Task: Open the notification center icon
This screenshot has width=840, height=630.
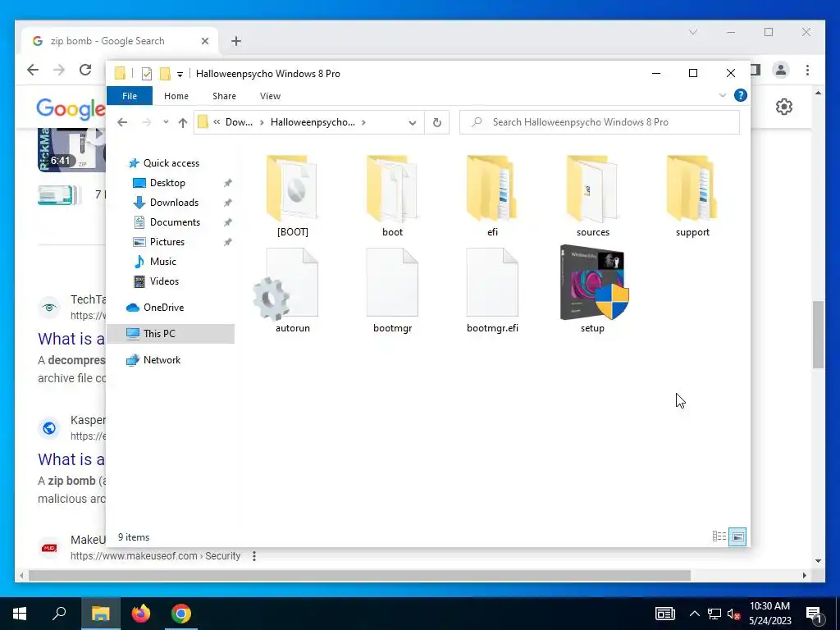Action: 815,614
